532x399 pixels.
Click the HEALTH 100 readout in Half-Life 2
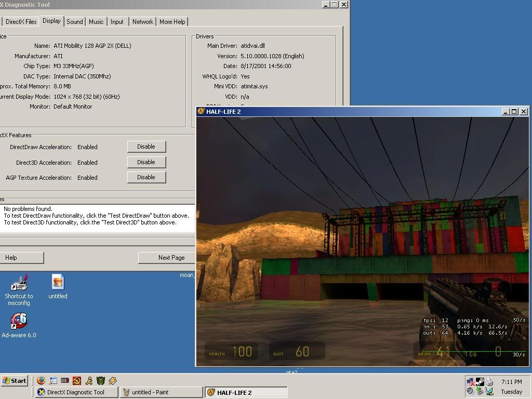pyautogui.click(x=231, y=352)
